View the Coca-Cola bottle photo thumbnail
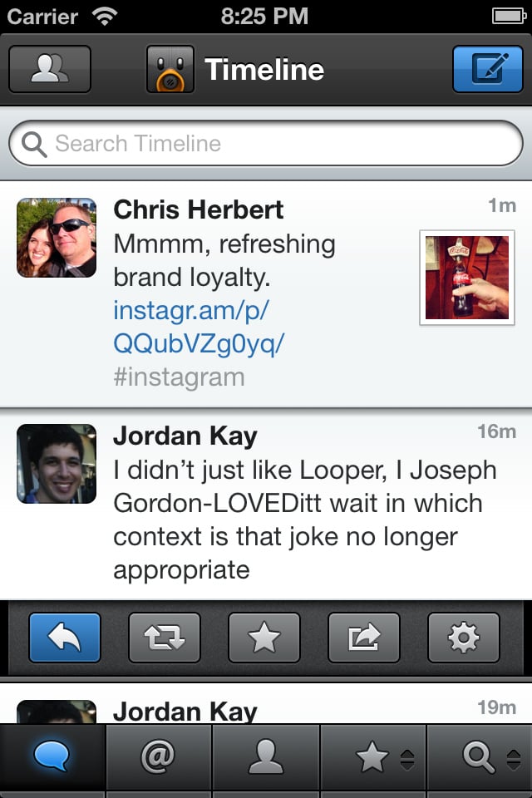This screenshot has height=798, width=532. (467, 278)
